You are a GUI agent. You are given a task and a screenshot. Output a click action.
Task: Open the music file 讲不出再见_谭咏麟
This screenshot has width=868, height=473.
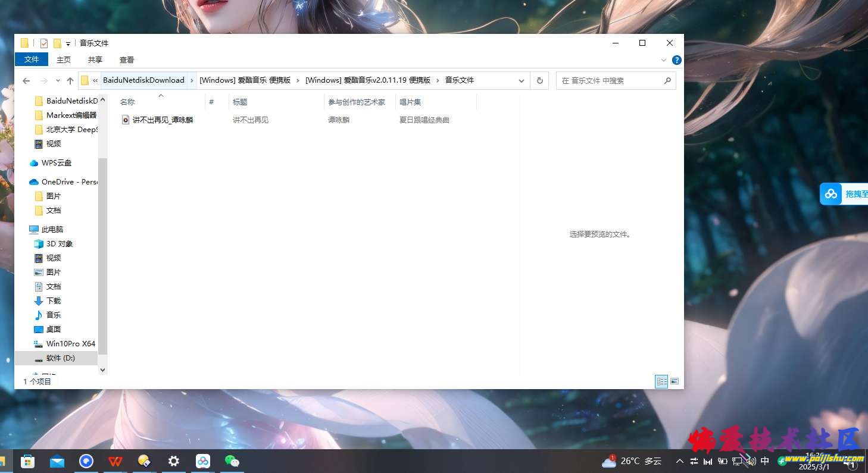pos(161,120)
